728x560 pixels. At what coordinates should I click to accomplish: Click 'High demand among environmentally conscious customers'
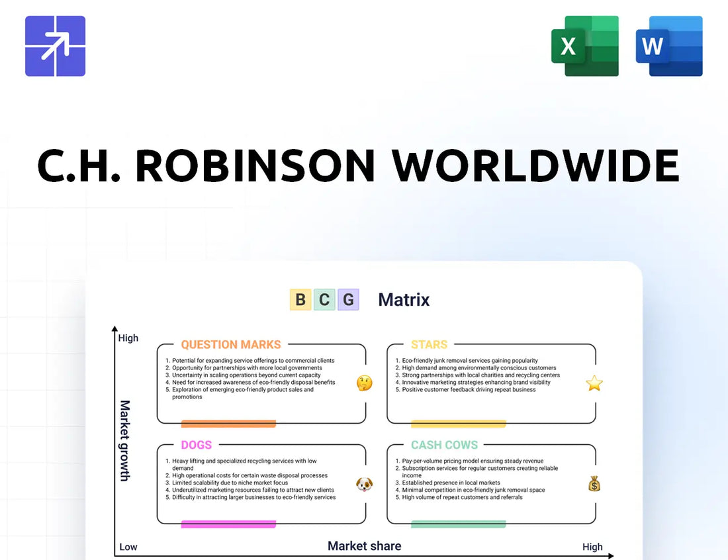click(479, 368)
